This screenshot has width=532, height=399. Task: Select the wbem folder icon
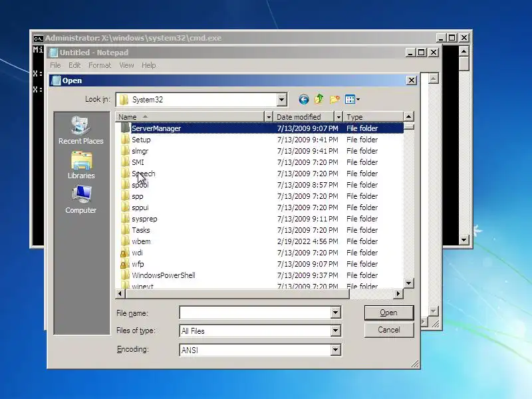pos(125,241)
